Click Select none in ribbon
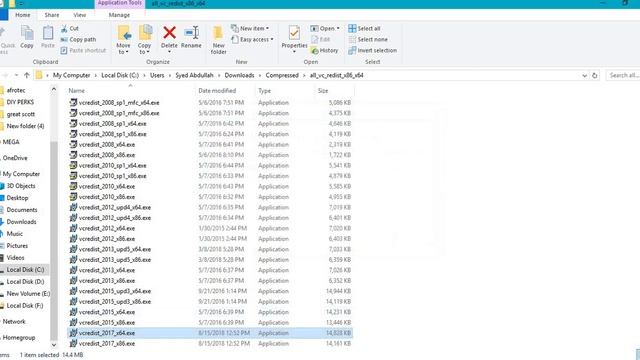The image size is (640, 360). point(368,40)
